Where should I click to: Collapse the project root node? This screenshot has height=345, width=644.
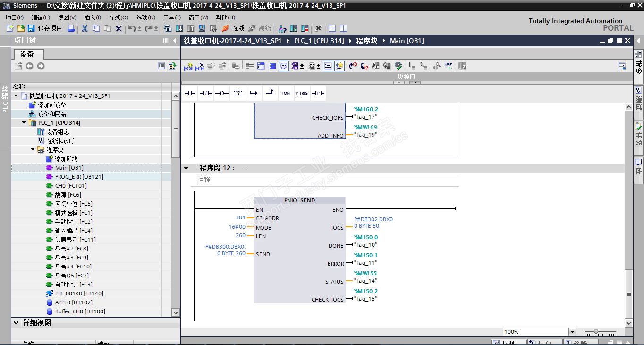click(16, 96)
